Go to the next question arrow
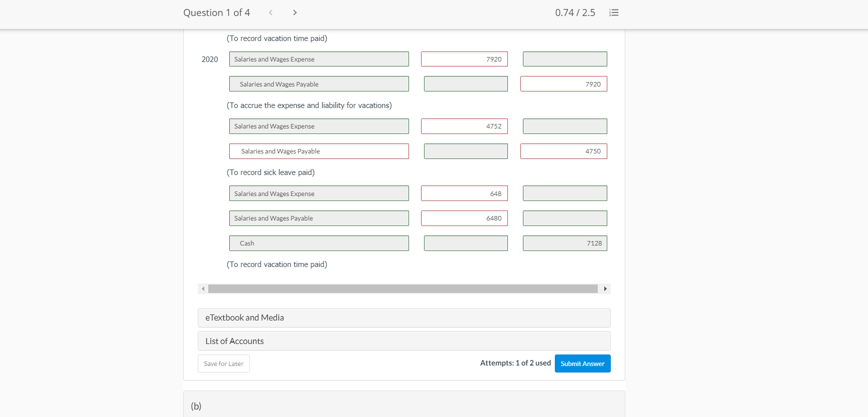 pyautogui.click(x=295, y=12)
